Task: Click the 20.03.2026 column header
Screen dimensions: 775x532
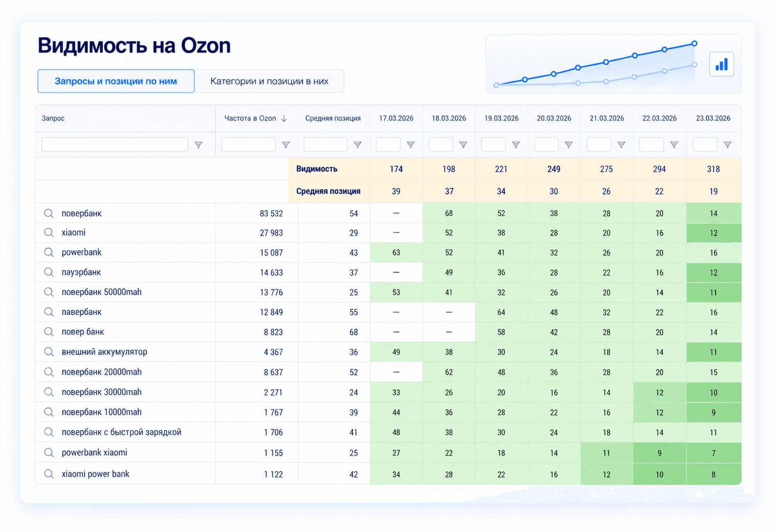Action: click(x=554, y=118)
